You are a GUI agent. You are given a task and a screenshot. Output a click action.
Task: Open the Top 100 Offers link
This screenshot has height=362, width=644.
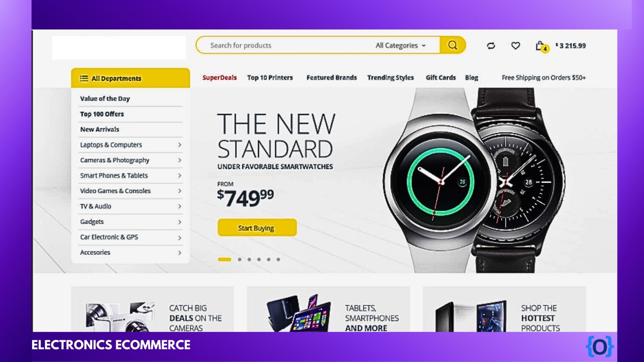click(x=102, y=114)
